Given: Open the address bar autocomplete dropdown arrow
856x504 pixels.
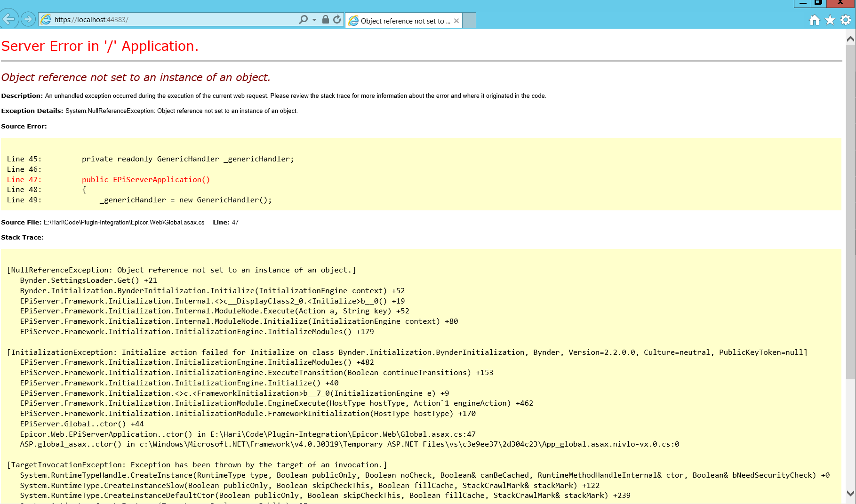Looking at the screenshot, I should [x=314, y=20].
